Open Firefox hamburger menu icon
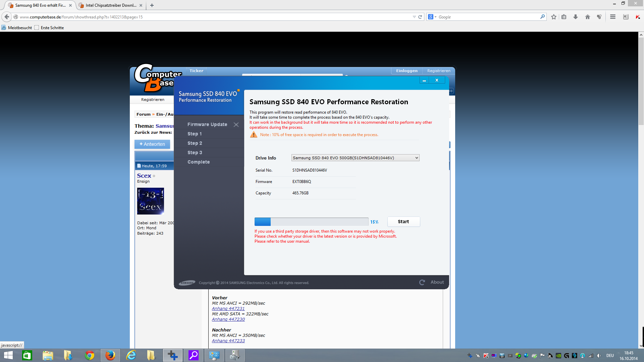The width and height of the screenshot is (644, 362). pyautogui.click(x=613, y=17)
